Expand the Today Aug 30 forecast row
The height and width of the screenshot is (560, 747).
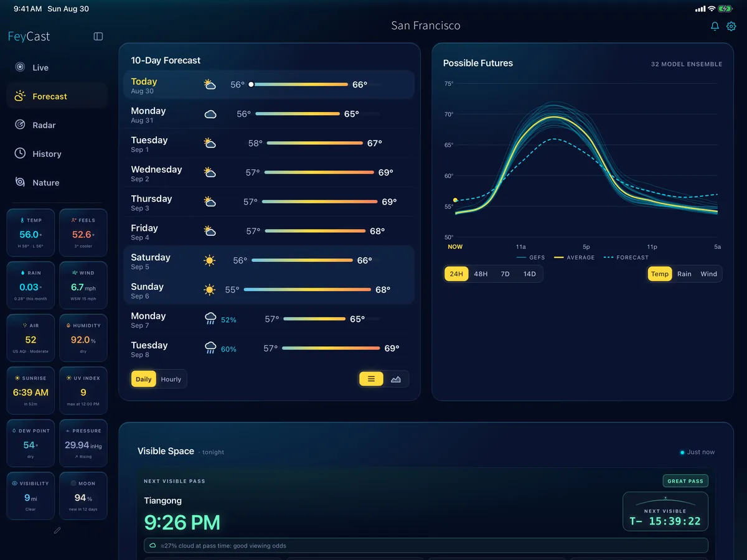click(x=269, y=85)
